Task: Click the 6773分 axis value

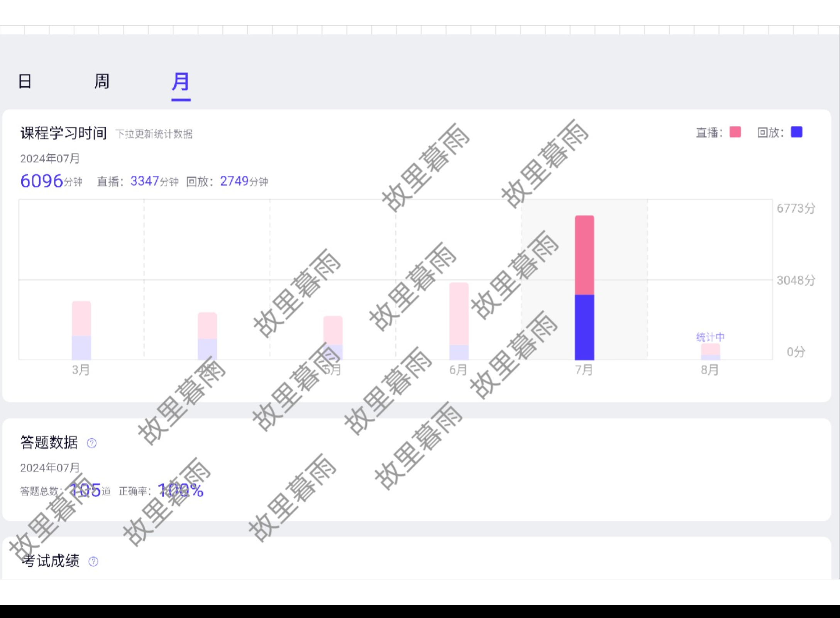Action: 796,209
